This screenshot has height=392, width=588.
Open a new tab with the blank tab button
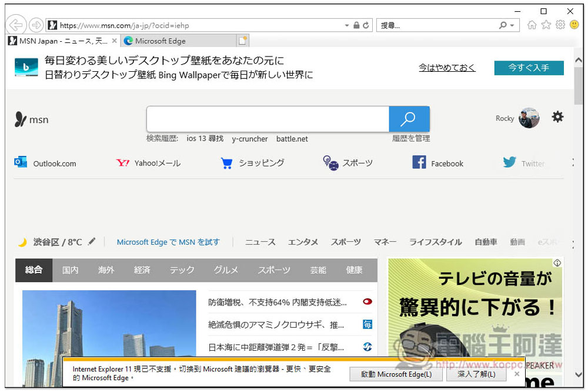(x=243, y=41)
